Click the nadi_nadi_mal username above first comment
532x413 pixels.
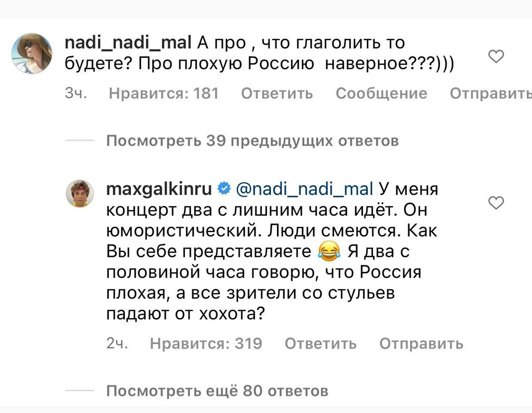(128, 43)
